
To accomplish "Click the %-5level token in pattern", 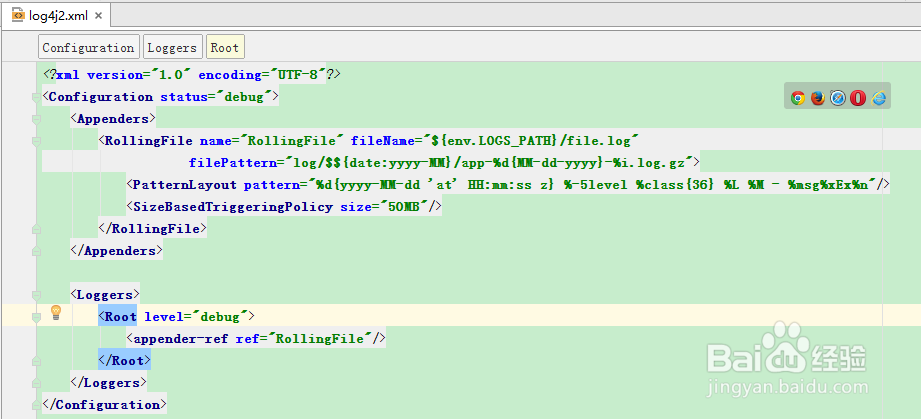I will pyautogui.click(x=597, y=185).
